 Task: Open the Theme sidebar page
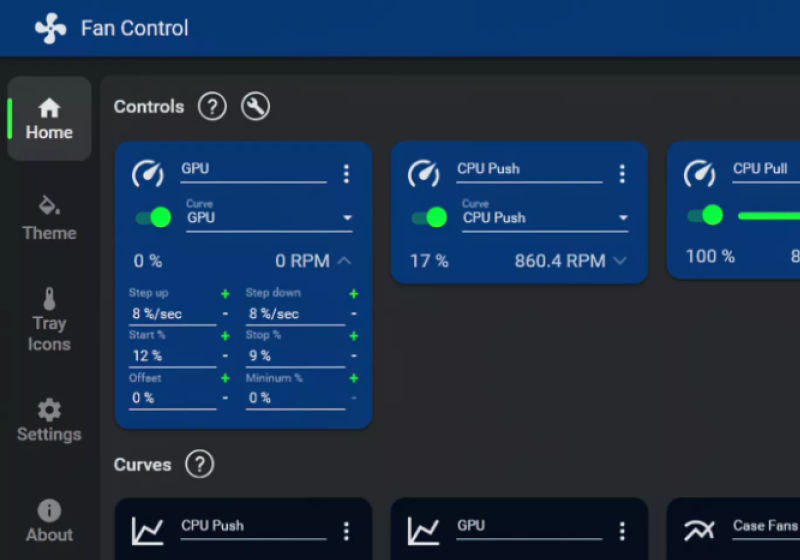(49, 218)
